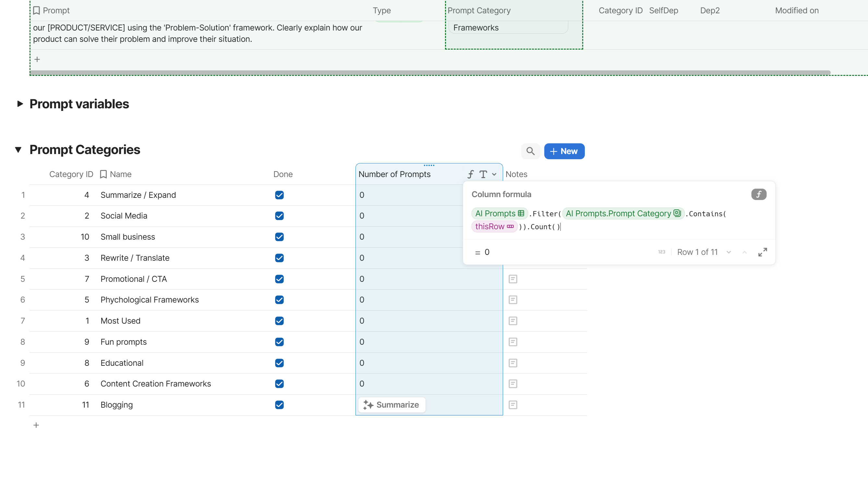
Task: Click the formula icon in Number of Prompts header
Action: tap(470, 174)
